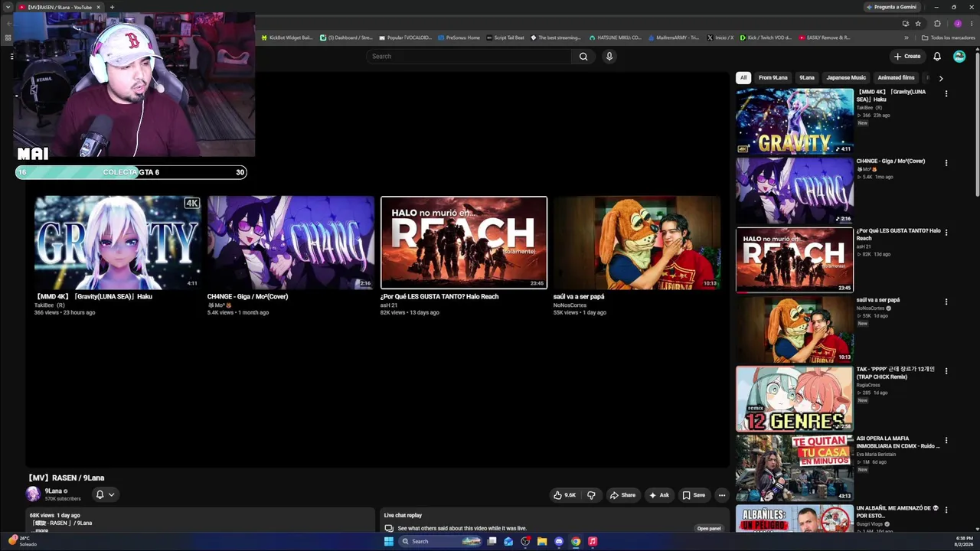Open the HATSUNE MIKU bookmark
Image resolution: width=980 pixels, height=551 pixels.
616,37
